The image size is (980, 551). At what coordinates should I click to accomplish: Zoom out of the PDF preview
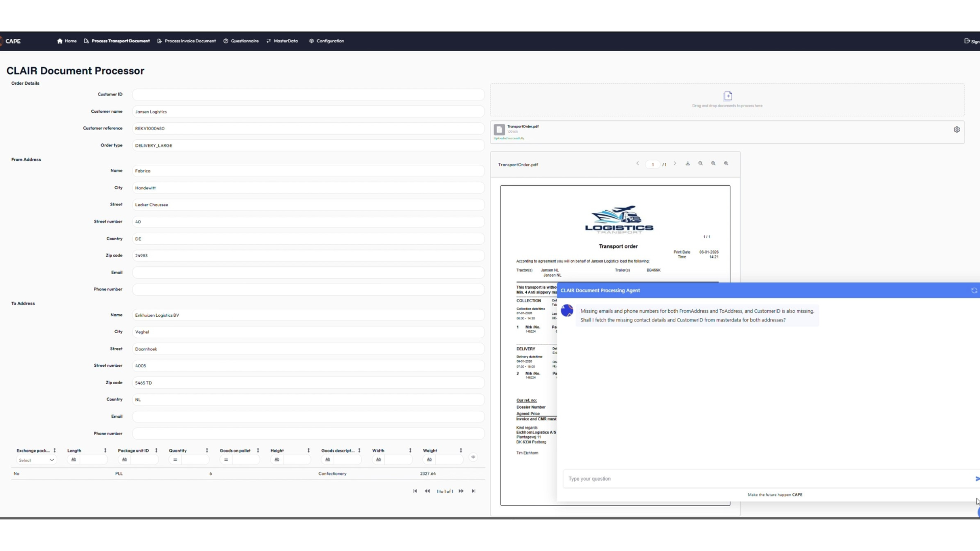point(700,164)
